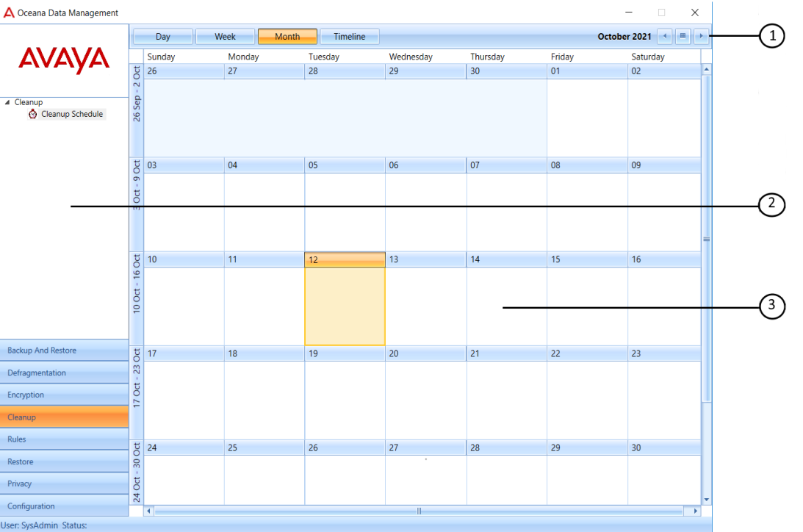Select week header 26 Sep - 2 Oct
This screenshot has width=803, height=532.
(x=136, y=111)
